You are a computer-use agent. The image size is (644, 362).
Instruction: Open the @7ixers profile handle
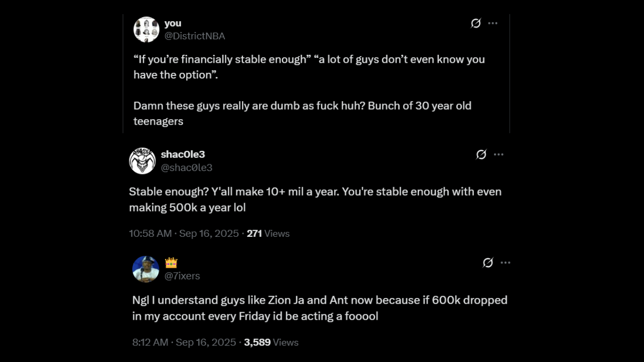click(x=182, y=276)
